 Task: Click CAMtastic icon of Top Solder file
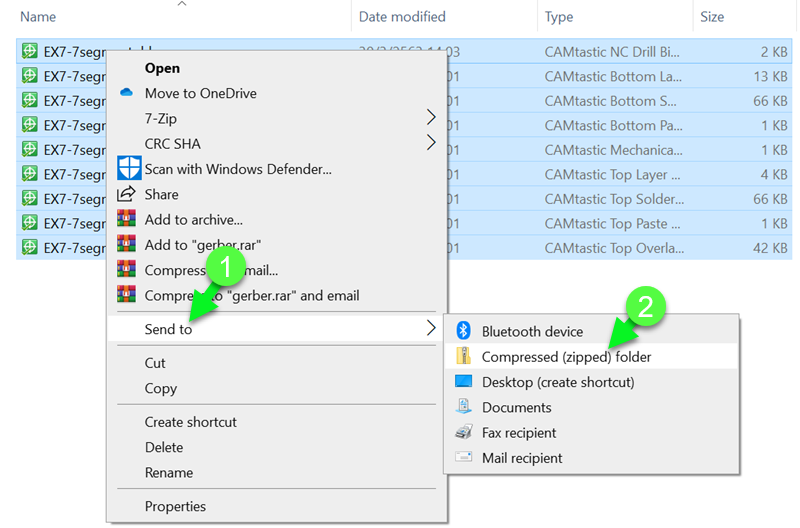click(30, 198)
